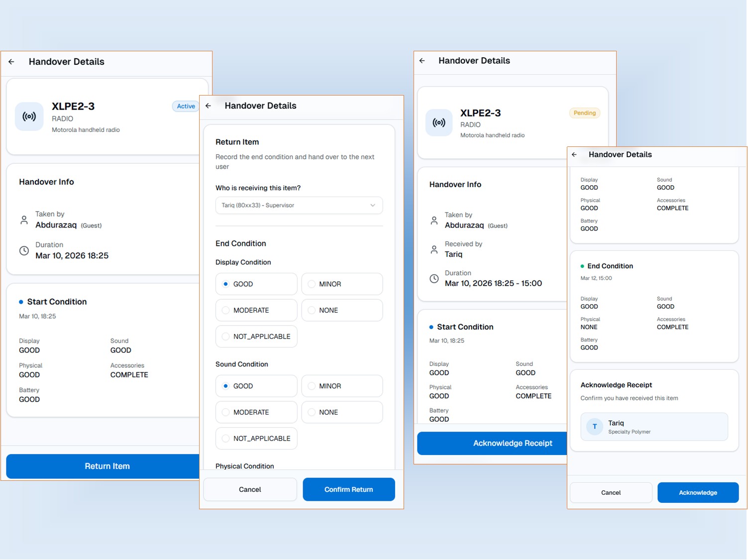Click back arrow on Acknowledge Receipt screen

574,155
